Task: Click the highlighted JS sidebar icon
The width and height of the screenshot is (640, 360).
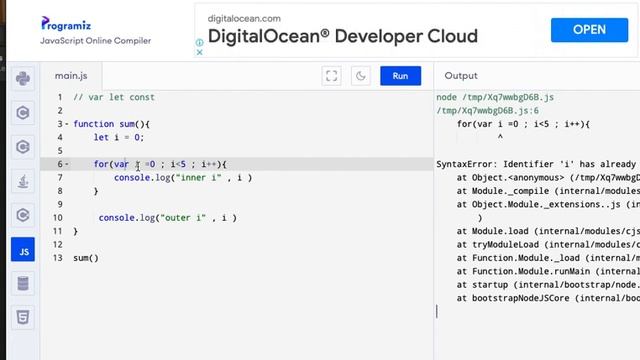Action: (23, 249)
